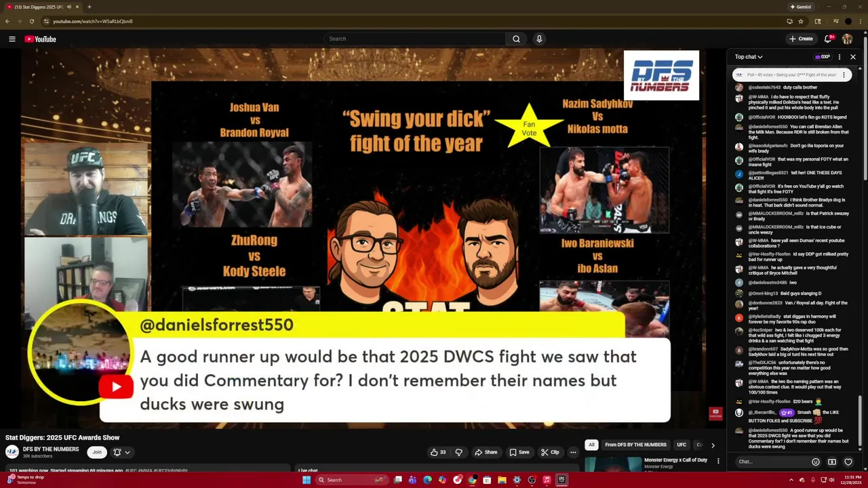
Task: Select the 'From DFS BY THE NUMBERS' chip
Action: point(635,445)
